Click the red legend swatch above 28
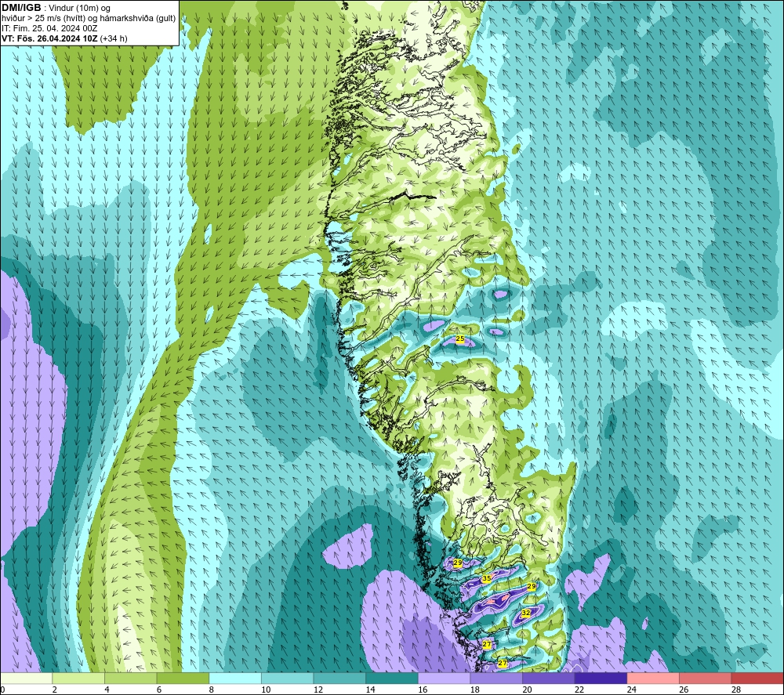784x695 pixels. coord(757,678)
